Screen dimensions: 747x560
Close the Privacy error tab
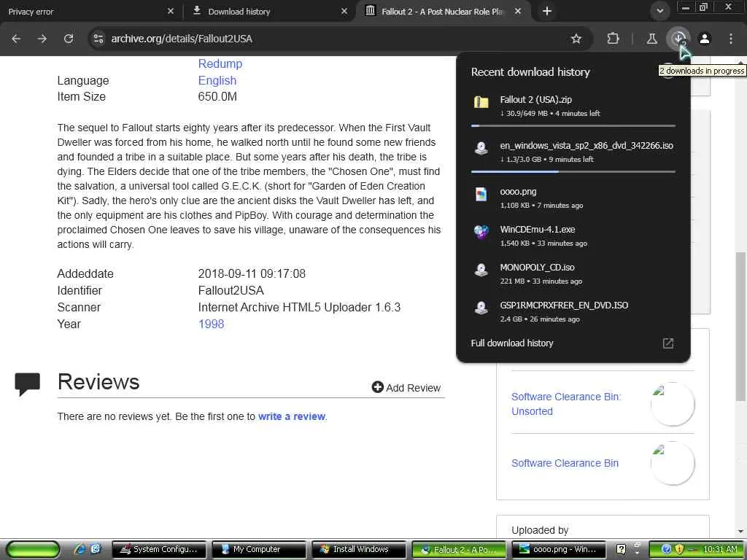click(x=171, y=11)
